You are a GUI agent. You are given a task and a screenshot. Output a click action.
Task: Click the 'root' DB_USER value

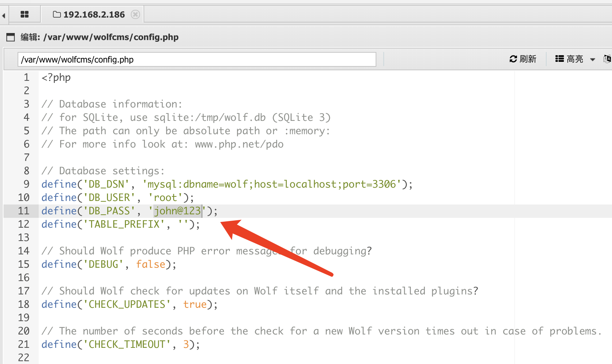point(165,197)
